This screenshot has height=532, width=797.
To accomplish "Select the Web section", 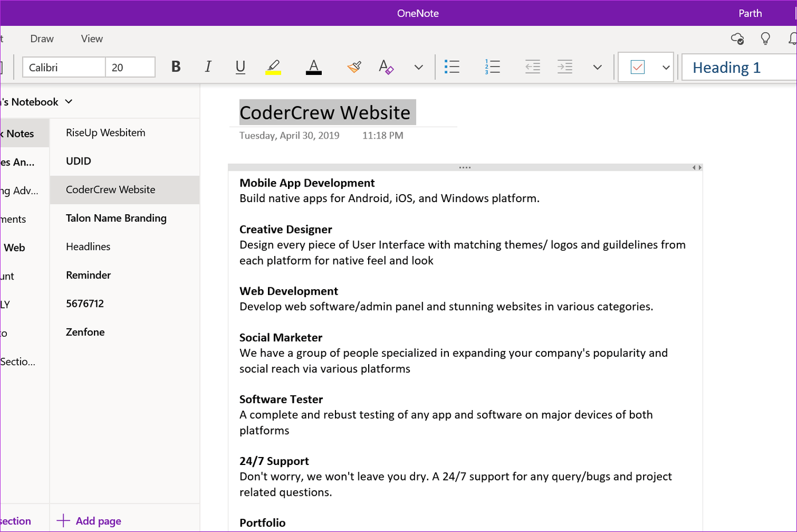I will pos(25,248).
